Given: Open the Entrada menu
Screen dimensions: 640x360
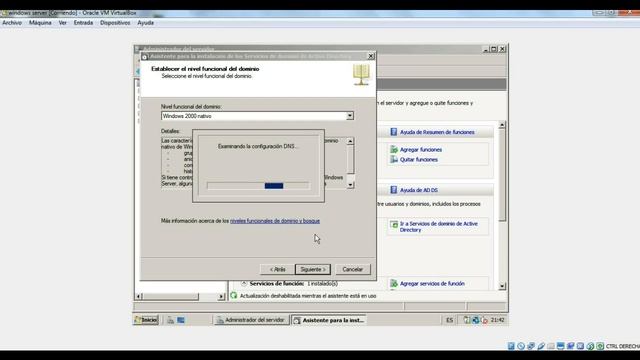Looking at the screenshot, I should [x=83, y=23].
